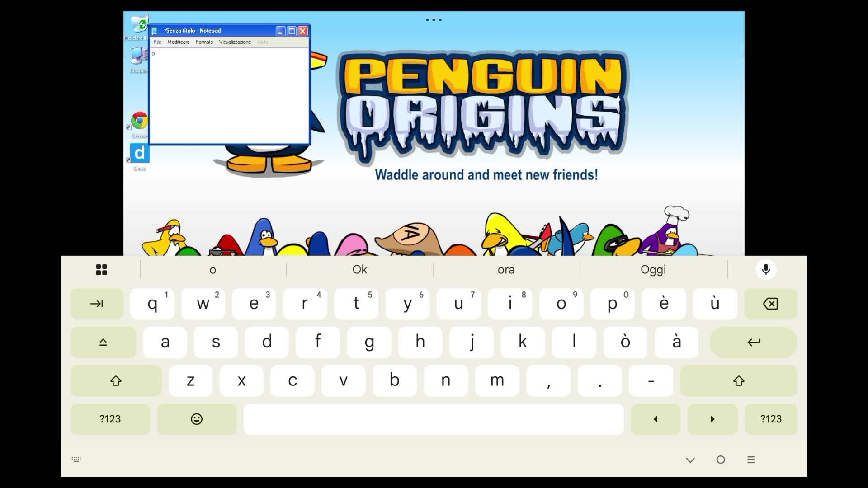The width and height of the screenshot is (868, 488).
Task: Open the Aiuto menu in Notepad
Action: 263,42
